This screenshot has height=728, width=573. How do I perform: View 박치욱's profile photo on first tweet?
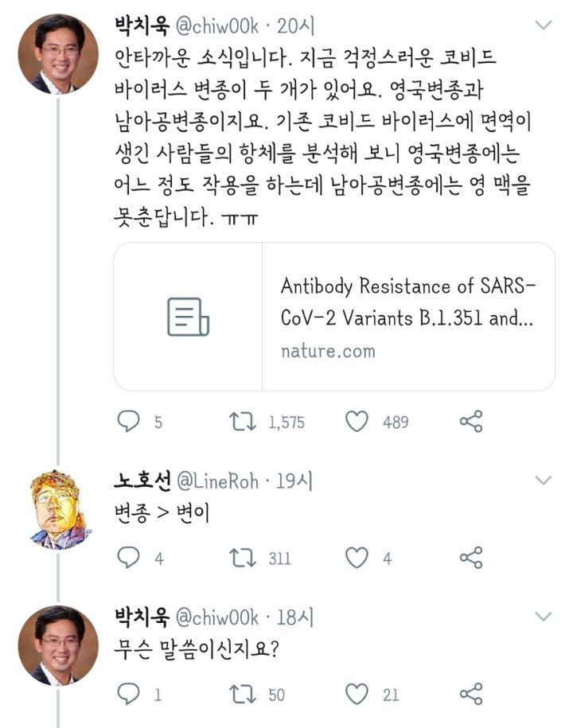point(58,54)
